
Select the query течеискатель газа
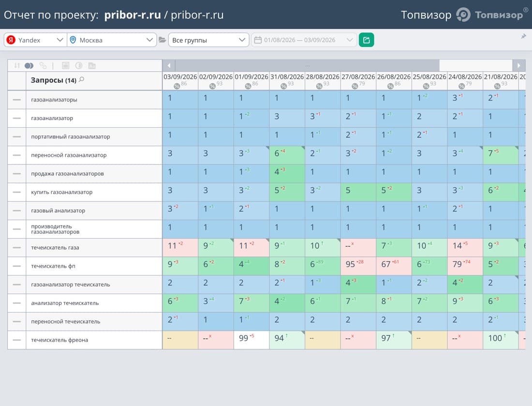pos(55,248)
